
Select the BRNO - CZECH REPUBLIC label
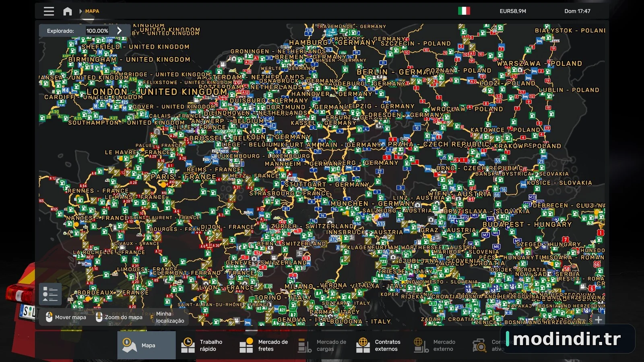(479, 168)
